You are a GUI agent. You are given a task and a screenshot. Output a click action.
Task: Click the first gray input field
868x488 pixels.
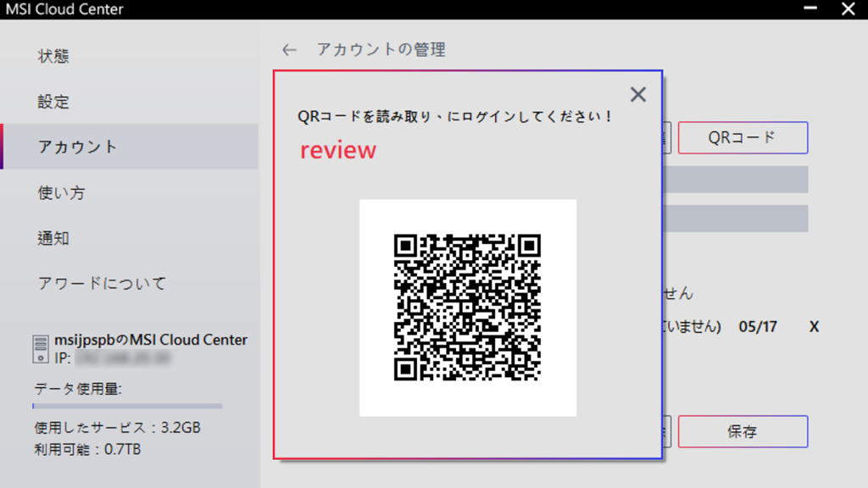736,180
